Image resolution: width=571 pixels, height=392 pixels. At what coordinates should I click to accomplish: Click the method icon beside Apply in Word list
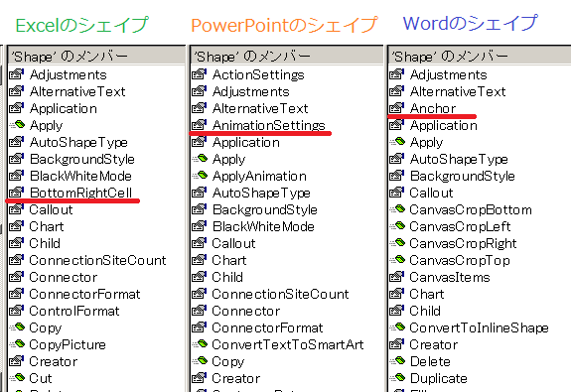pyautogui.click(x=397, y=142)
